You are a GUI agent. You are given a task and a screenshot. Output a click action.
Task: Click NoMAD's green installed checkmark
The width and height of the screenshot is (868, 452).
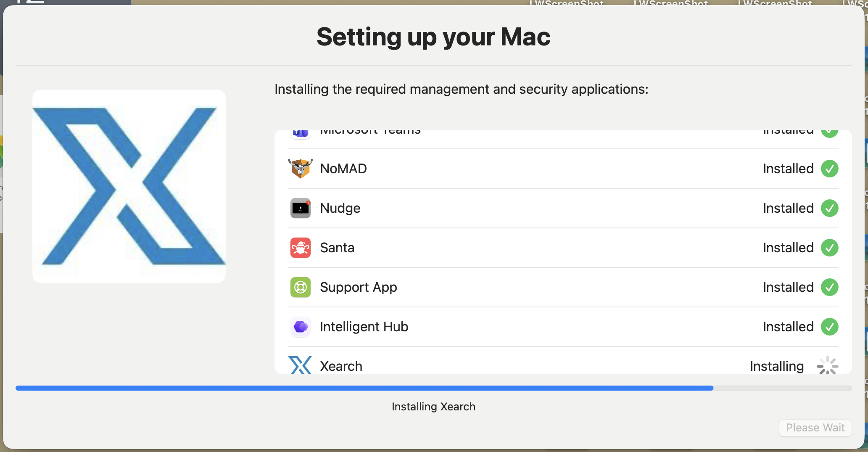pyautogui.click(x=829, y=169)
